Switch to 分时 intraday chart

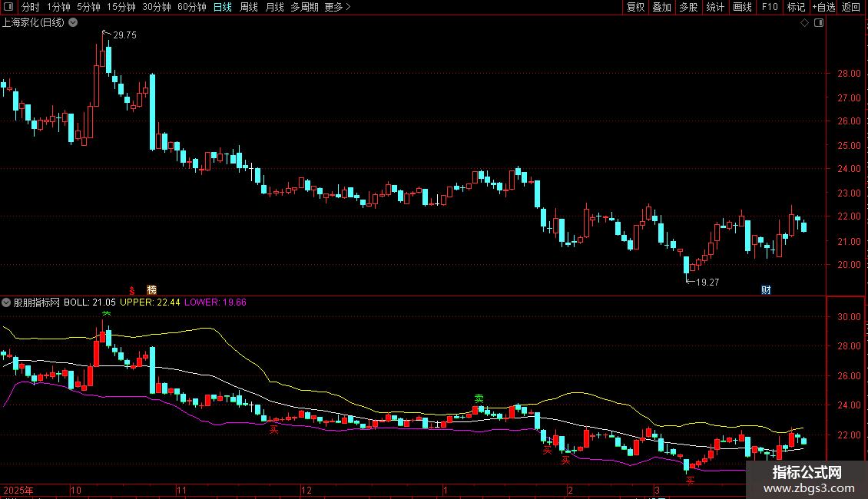coord(31,7)
